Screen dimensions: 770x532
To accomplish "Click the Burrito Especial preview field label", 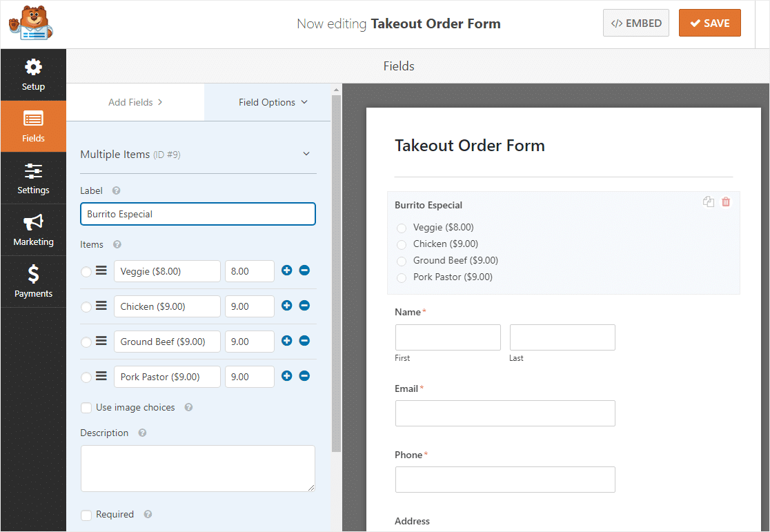I will point(428,205).
